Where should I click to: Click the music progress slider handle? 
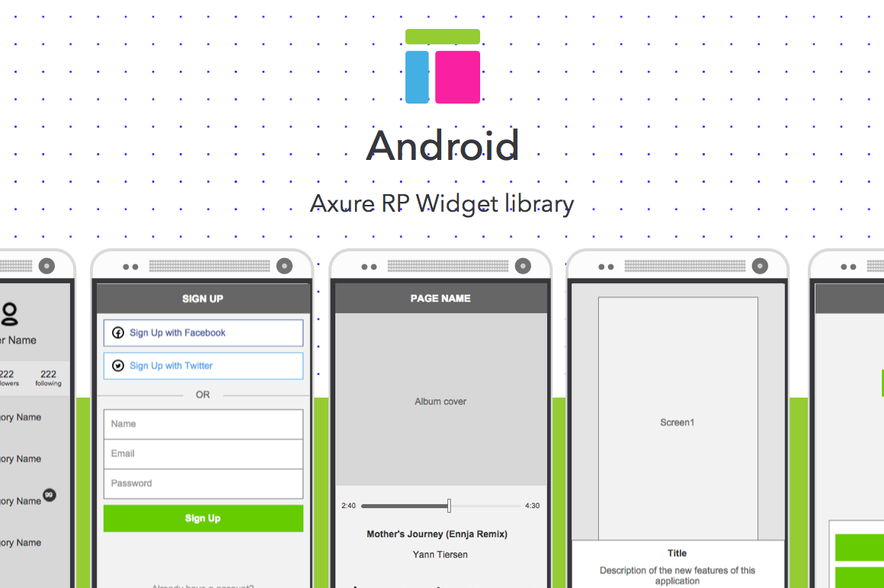click(x=449, y=506)
